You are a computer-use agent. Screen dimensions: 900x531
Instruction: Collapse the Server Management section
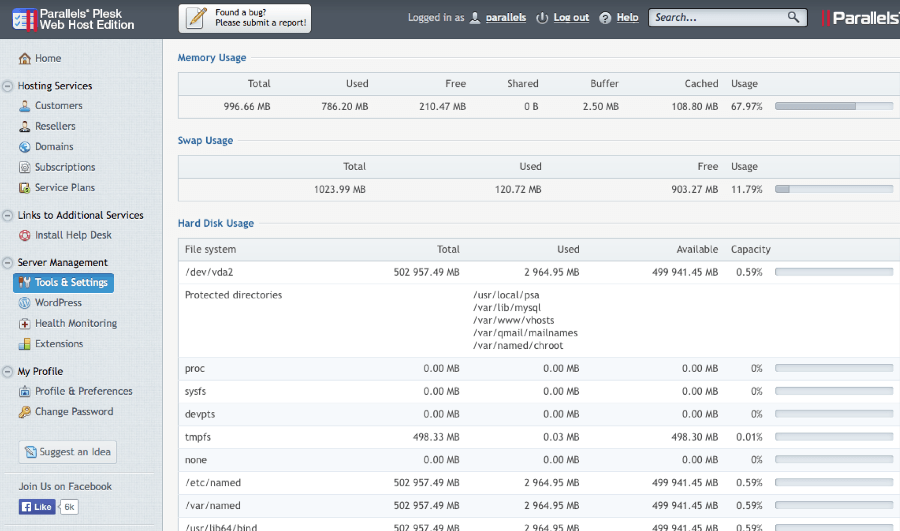[7, 263]
